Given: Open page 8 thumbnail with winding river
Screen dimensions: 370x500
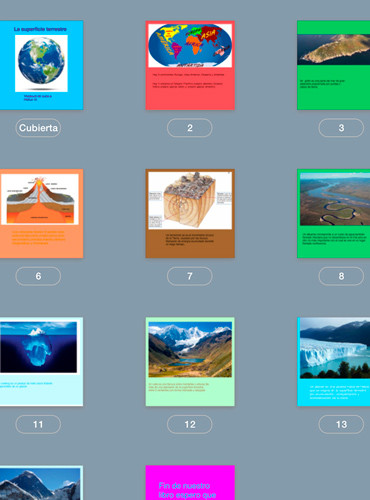Looking at the screenshot, I should click(x=334, y=213).
